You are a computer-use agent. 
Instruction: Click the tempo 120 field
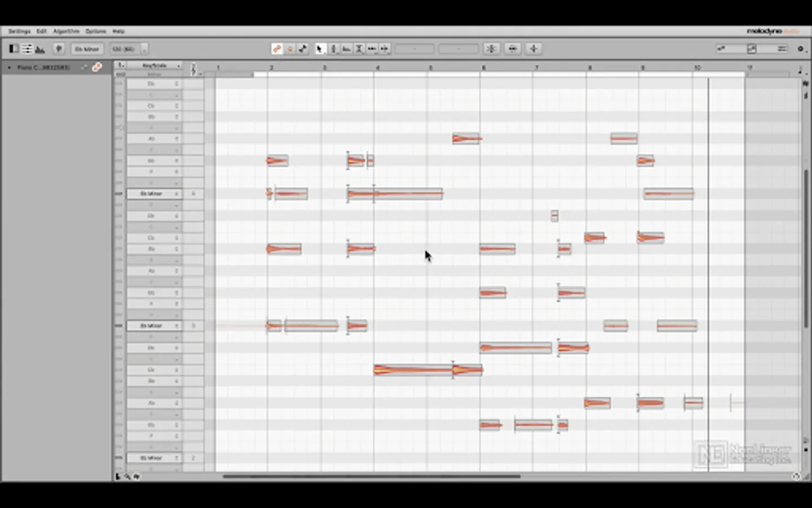(124, 49)
